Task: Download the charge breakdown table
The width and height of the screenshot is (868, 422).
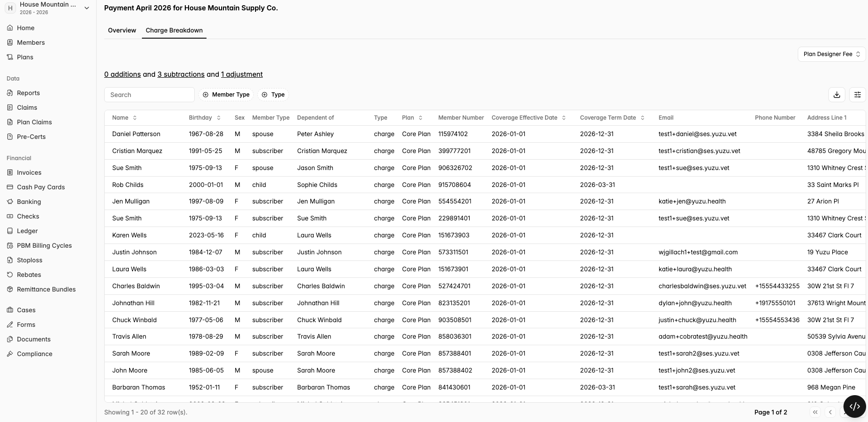Action: (x=837, y=95)
